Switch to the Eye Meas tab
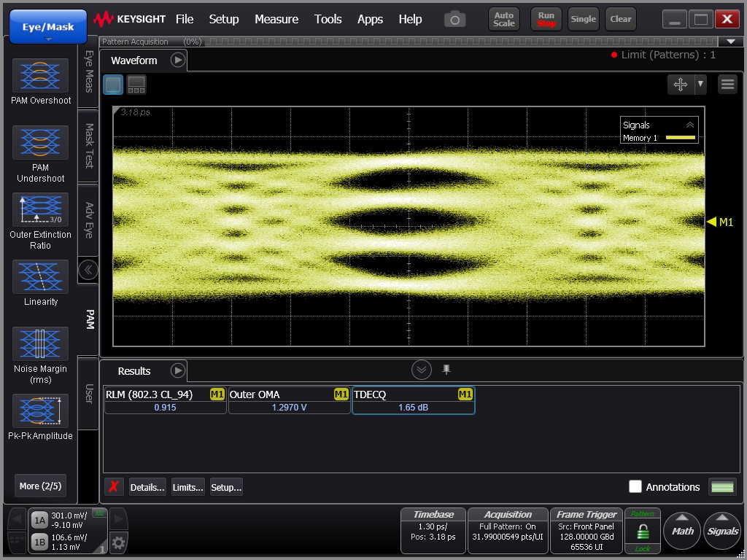 point(88,71)
